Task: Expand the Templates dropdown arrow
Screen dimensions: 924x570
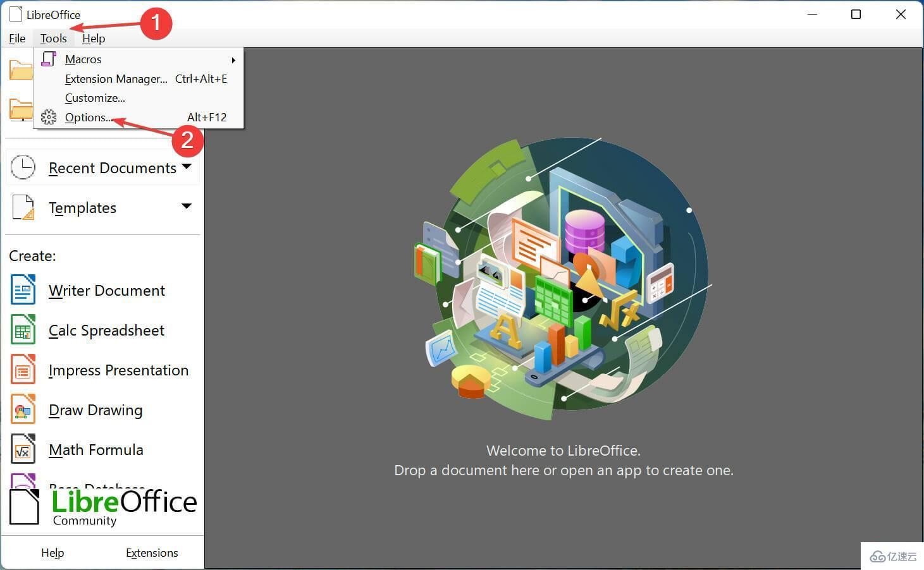Action: (x=187, y=206)
